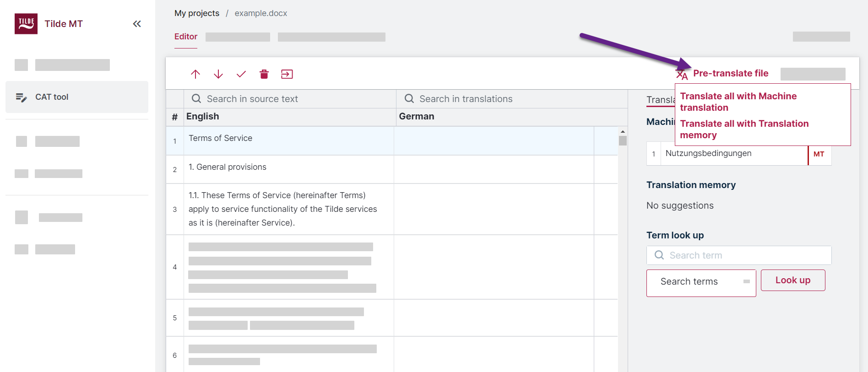
Task: Click the scrollbar up arrow of segment list
Action: click(x=623, y=132)
